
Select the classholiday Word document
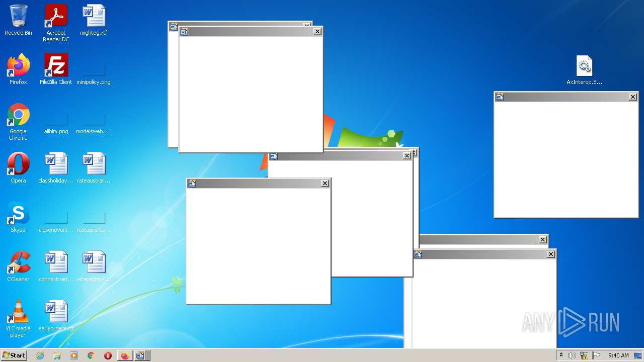click(x=56, y=168)
